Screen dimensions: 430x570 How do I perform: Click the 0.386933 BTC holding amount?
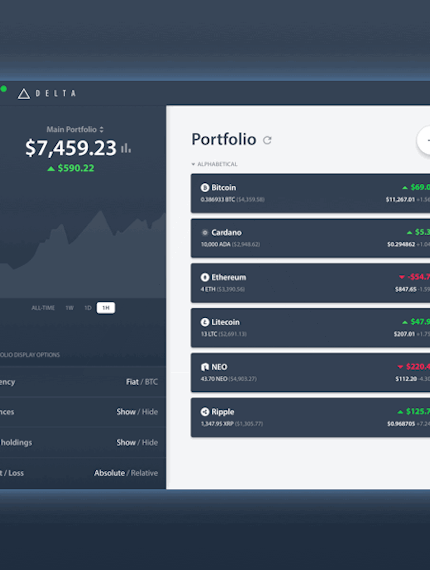click(x=218, y=200)
